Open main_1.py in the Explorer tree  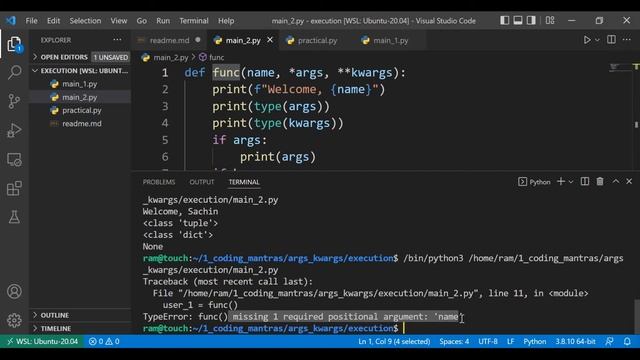point(80,84)
